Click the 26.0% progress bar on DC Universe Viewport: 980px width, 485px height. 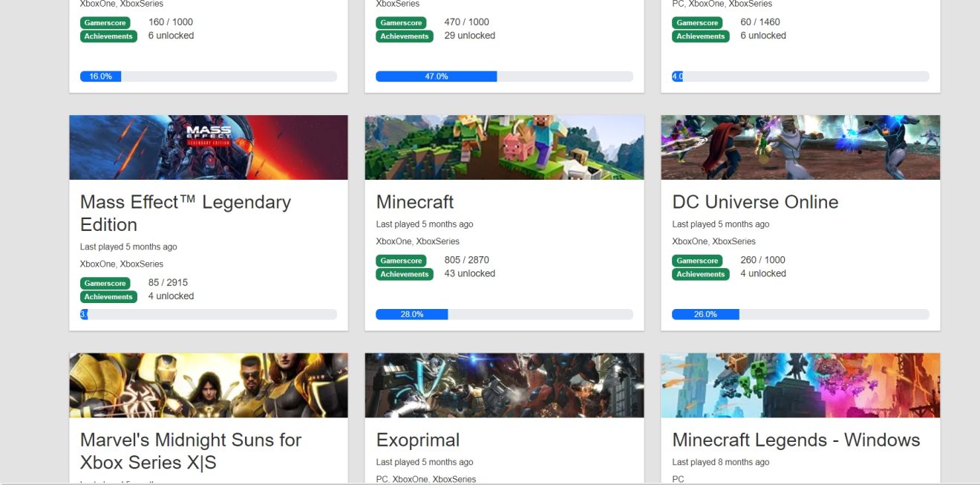point(704,313)
